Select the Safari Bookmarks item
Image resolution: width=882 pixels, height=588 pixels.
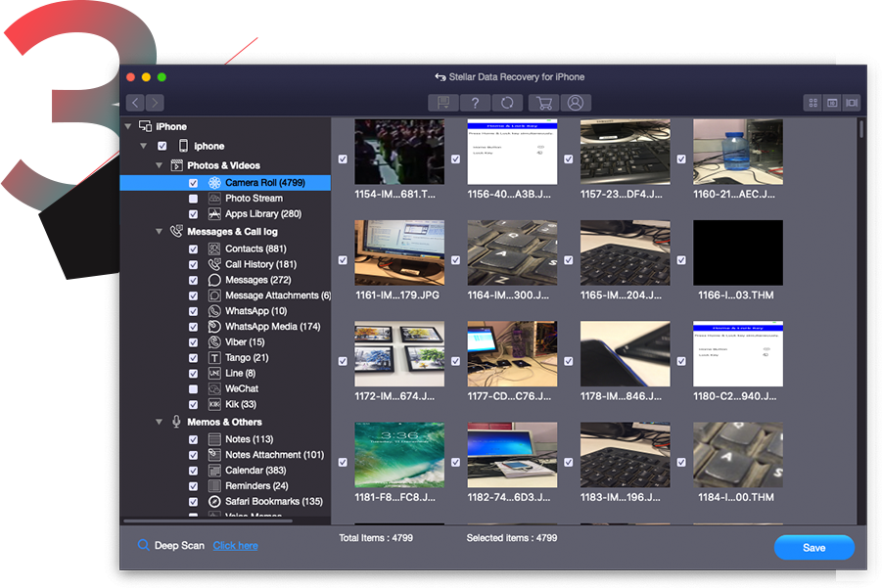(x=264, y=500)
